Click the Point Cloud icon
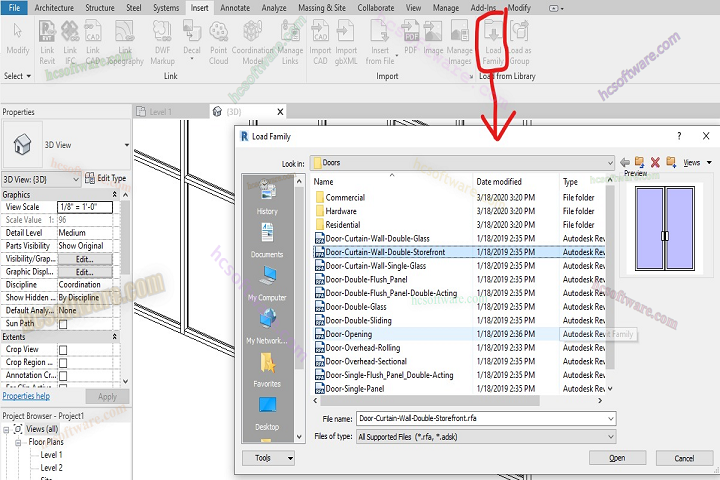 219,42
